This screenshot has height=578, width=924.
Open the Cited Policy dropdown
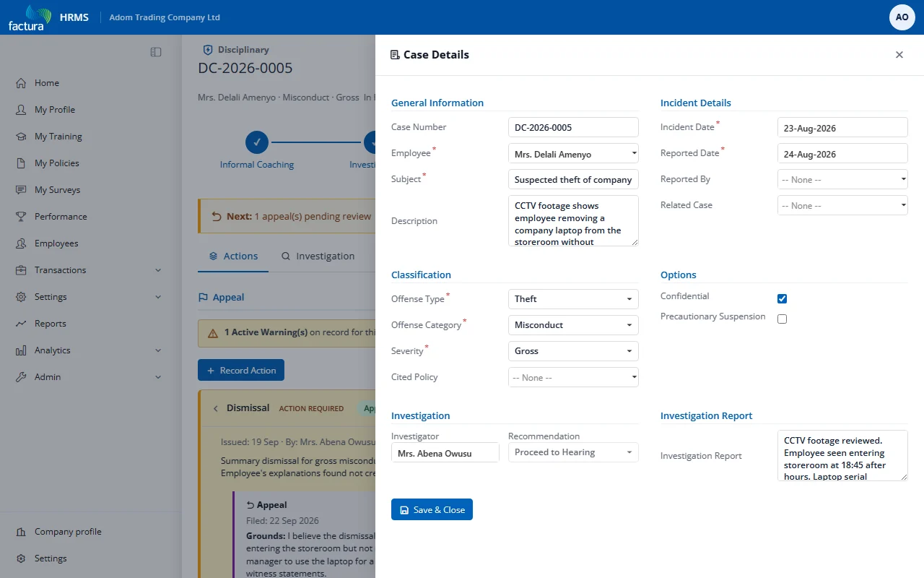[573, 377]
